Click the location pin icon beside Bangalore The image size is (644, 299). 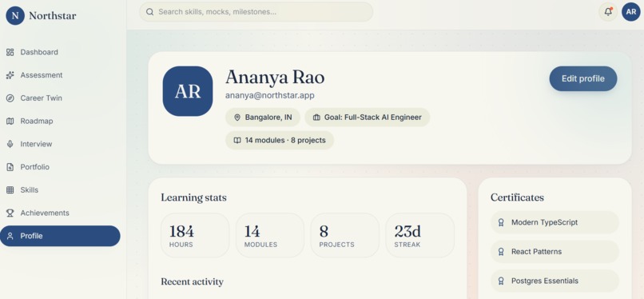pyautogui.click(x=237, y=118)
